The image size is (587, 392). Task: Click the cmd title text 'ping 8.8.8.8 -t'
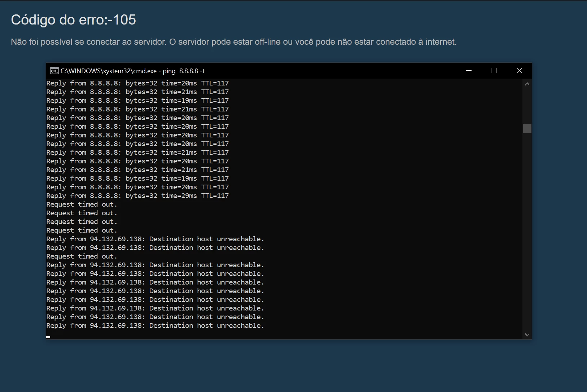point(184,71)
